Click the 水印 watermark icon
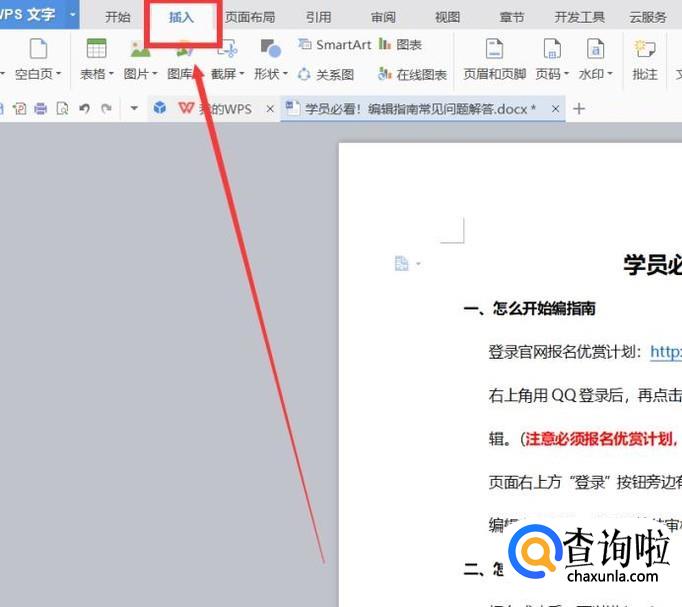 pos(595,48)
